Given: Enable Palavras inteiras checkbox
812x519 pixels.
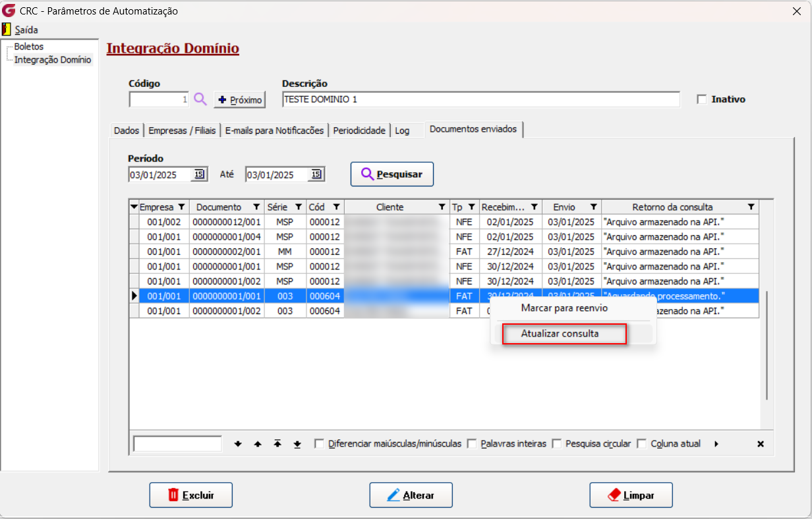Looking at the screenshot, I should pos(472,444).
